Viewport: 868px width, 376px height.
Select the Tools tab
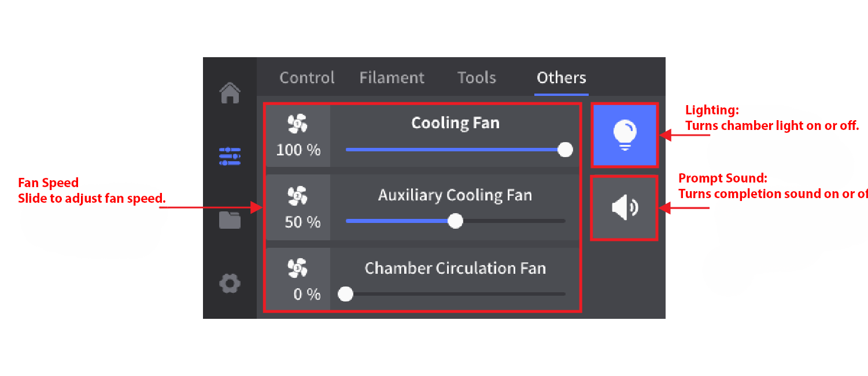[476, 77]
